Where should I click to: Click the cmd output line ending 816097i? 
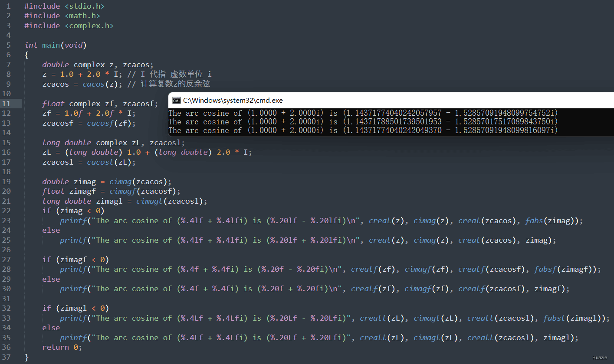(x=363, y=130)
